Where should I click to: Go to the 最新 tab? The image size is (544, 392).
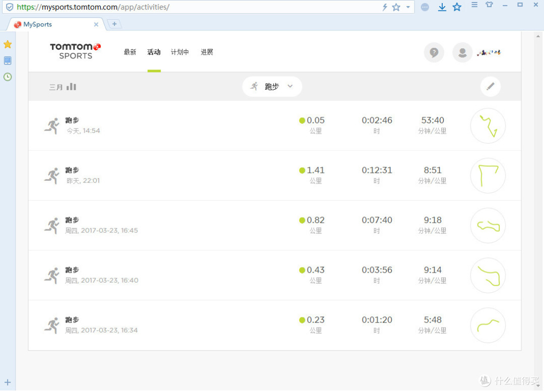point(130,52)
